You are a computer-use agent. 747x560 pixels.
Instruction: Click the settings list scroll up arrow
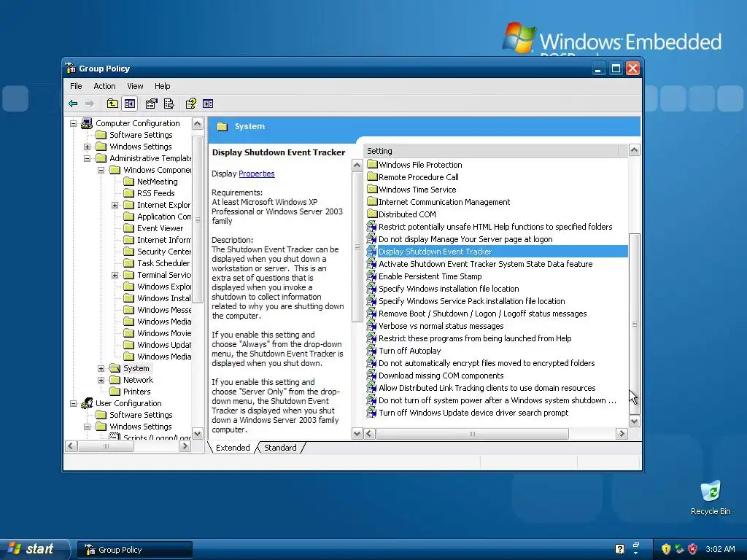point(634,150)
